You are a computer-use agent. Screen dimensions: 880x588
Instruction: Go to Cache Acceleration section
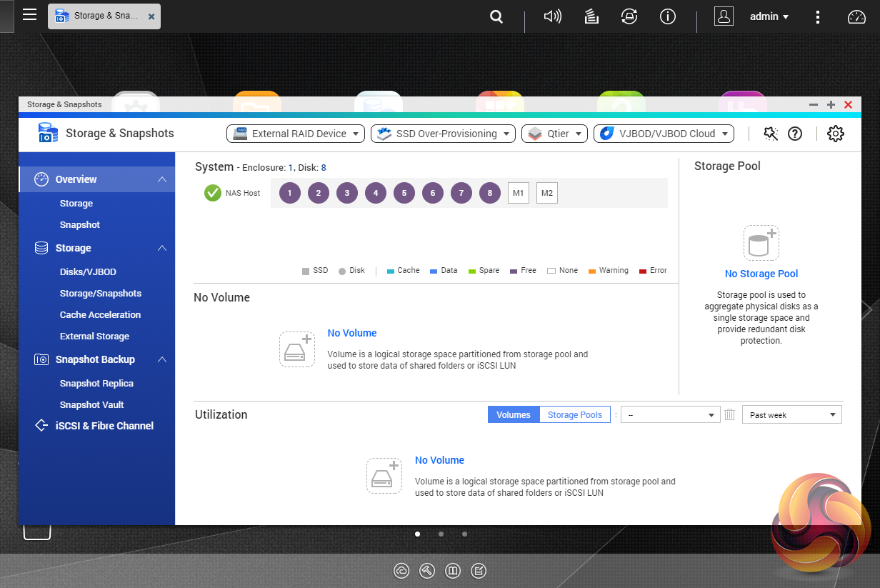click(100, 315)
